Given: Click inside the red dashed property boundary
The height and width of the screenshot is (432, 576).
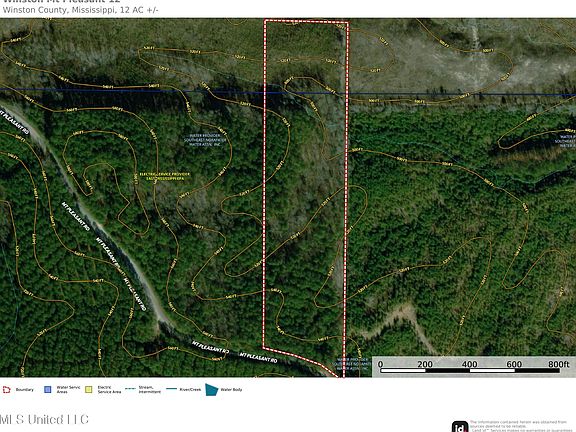Looking at the screenshot, I should coord(305,184).
